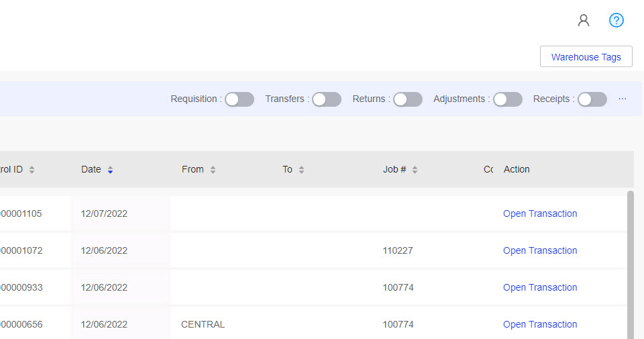644x339 pixels.
Task: Click the Action column header
Action: point(517,169)
